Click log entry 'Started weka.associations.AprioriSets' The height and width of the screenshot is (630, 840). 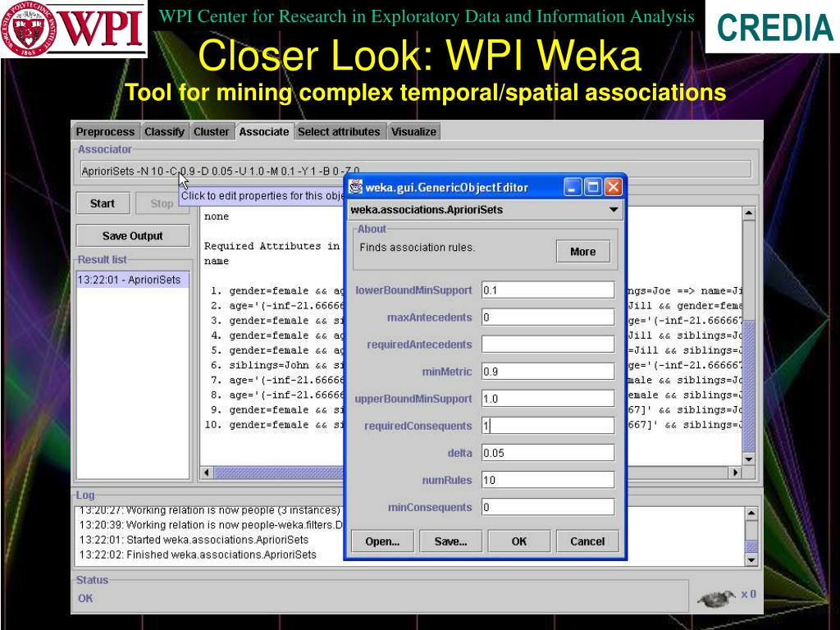[194, 540]
